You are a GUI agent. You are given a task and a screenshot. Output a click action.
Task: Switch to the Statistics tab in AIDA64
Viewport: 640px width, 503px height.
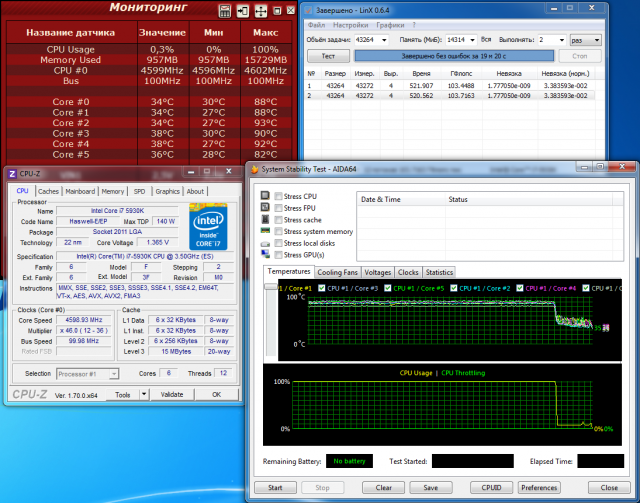[439, 272]
